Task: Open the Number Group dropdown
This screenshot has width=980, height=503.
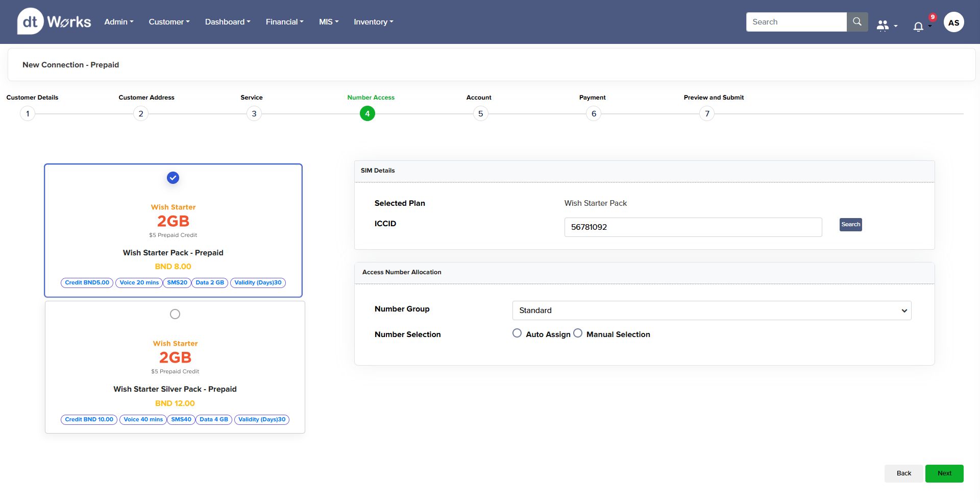Action: tap(712, 310)
